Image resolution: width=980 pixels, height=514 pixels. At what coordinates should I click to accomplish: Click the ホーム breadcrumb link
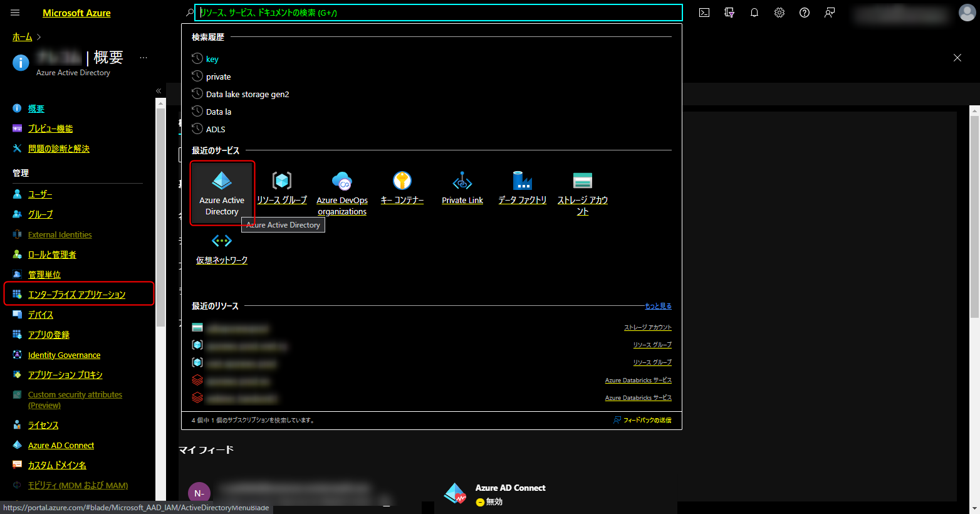23,37
